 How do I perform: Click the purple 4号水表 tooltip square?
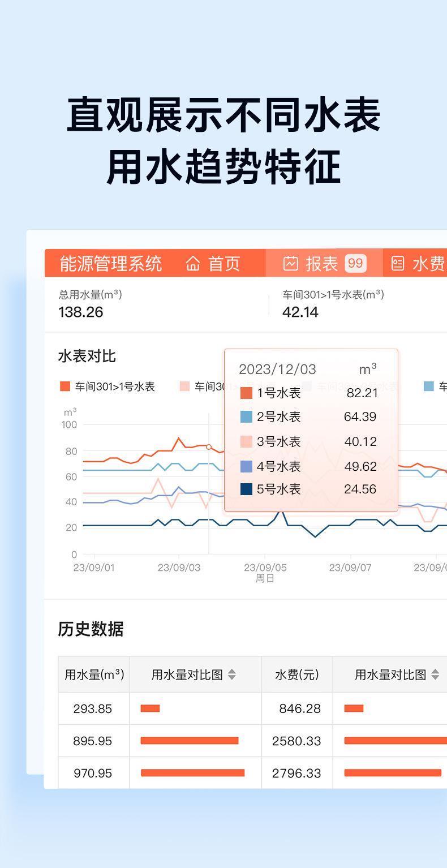click(246, 467)
